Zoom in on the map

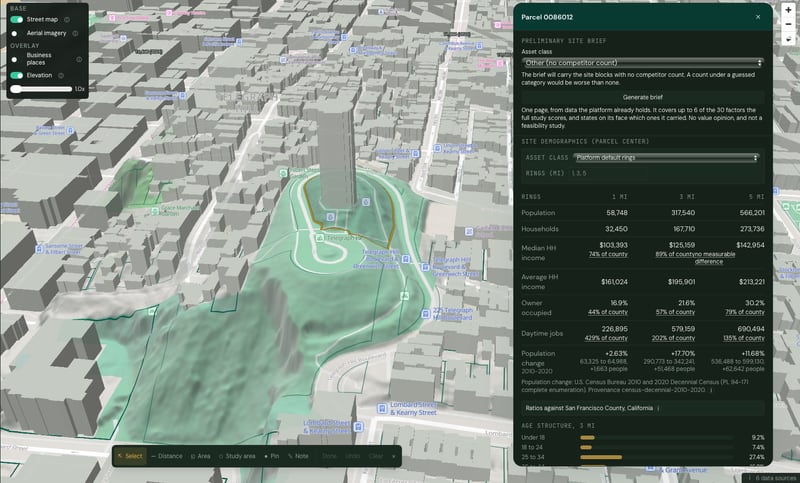(x=788, y=10)
